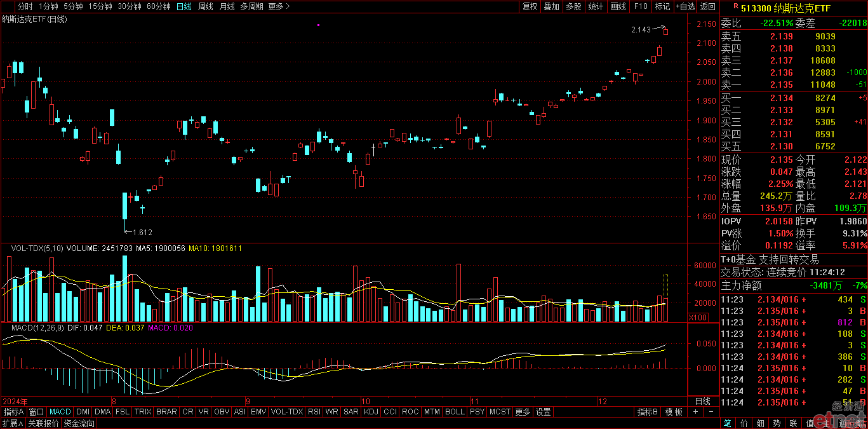This screenshot has width=868, height=429.
Task: Switch to the SAR indicator
Action: click(351, 412)
